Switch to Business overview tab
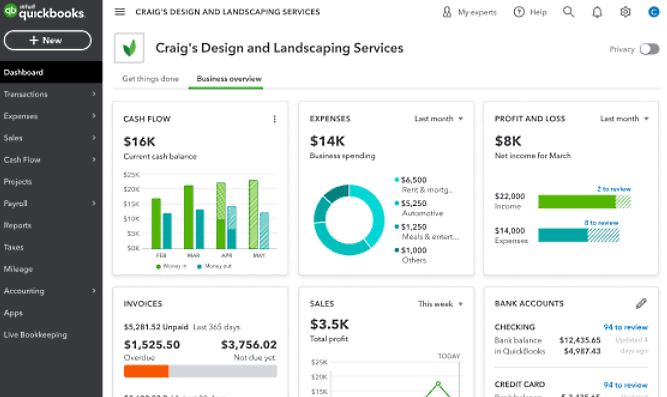The height and width of the screenshot is (397, 667). [x=229, y=79]
